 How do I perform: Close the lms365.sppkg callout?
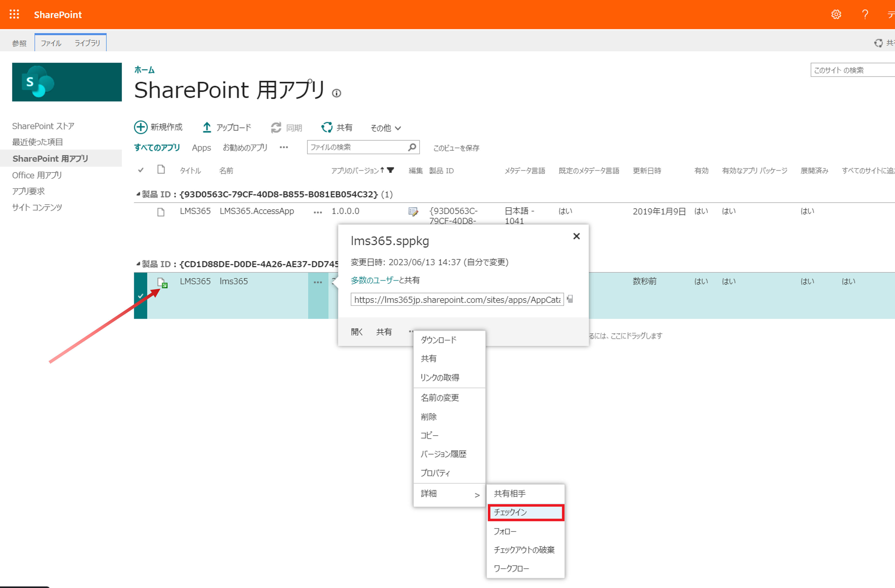[x=576, y=236]
